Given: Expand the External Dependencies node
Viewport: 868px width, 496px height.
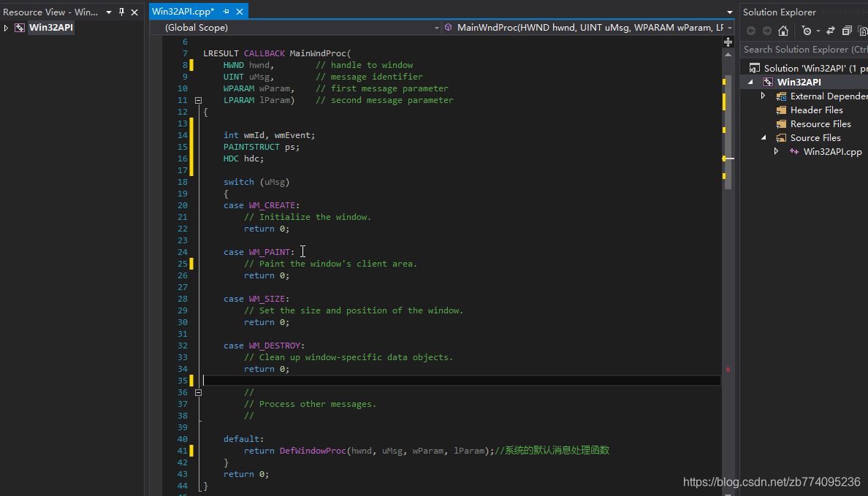Looking at the screenshot, I should (764, 96).
